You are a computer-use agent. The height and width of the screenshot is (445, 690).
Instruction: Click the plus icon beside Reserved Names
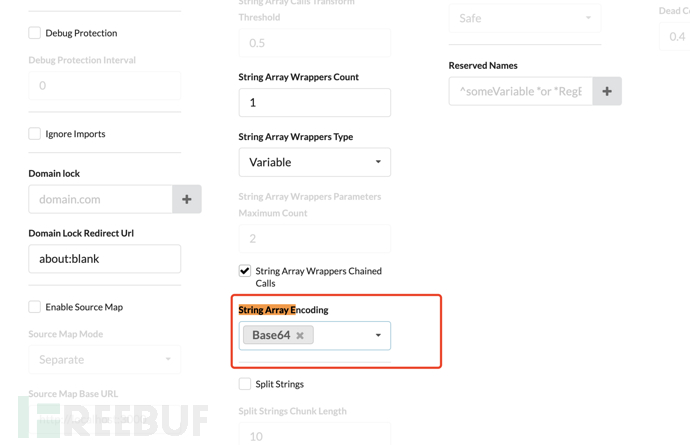(607, 91)
